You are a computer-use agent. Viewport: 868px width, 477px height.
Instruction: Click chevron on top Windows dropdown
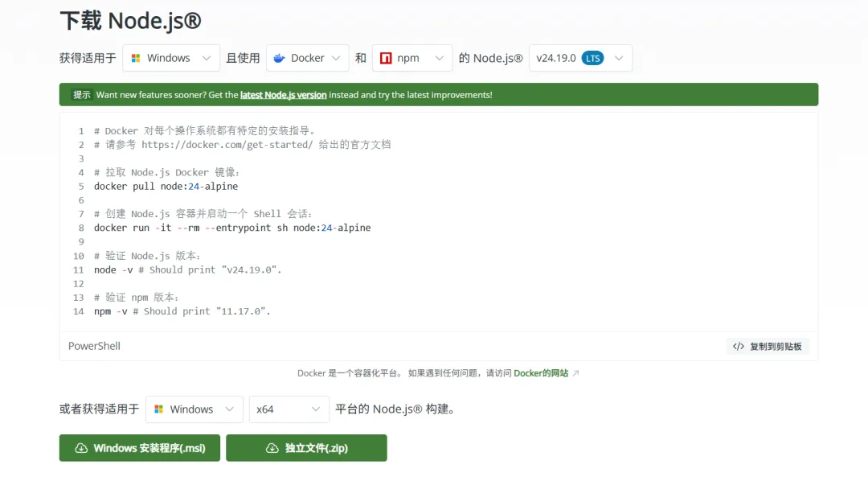207,58
